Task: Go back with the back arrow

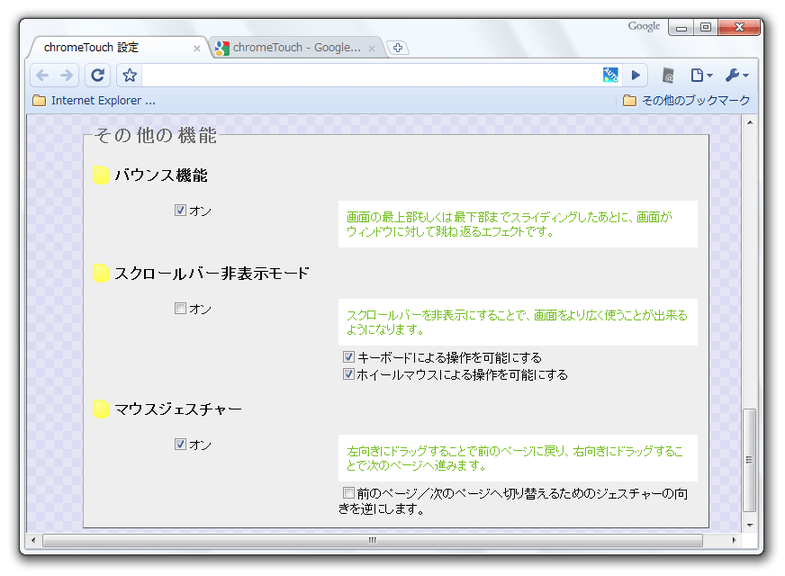Action: coord(43,76)
